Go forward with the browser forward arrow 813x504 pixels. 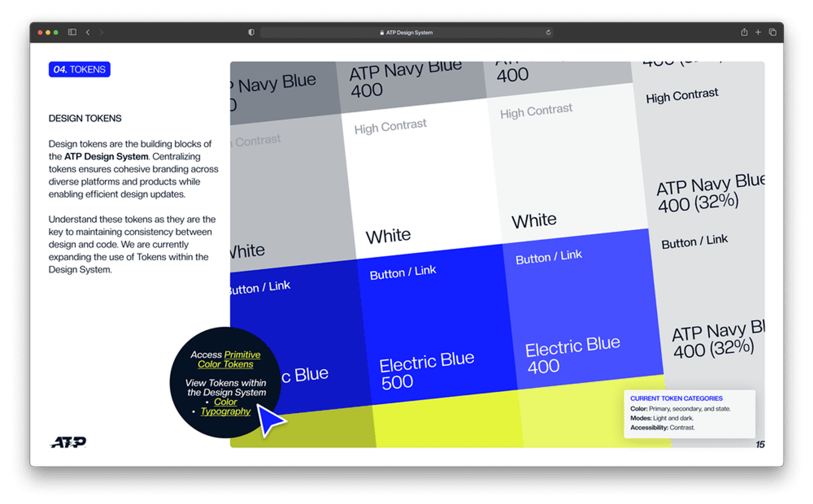click(101, 32)
